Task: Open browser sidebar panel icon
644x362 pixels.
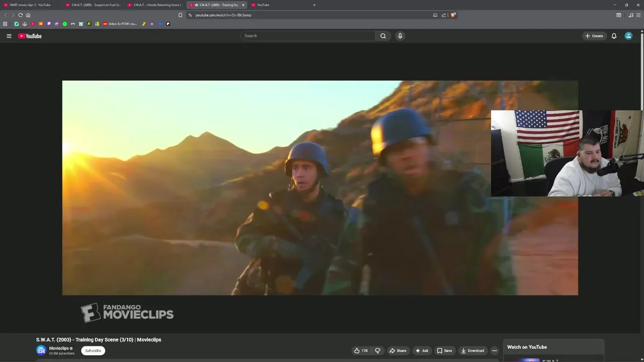Action: pyautogui.click(x=619, y=15)
